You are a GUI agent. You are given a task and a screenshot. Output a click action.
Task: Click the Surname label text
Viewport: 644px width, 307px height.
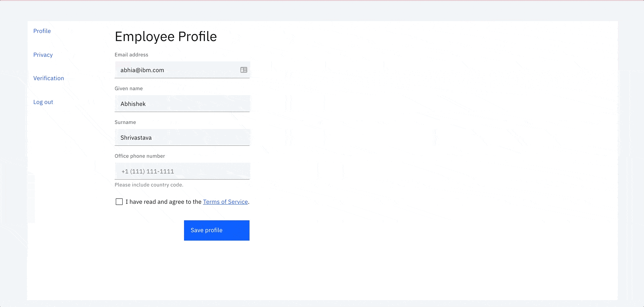click(x=125, y=122)
